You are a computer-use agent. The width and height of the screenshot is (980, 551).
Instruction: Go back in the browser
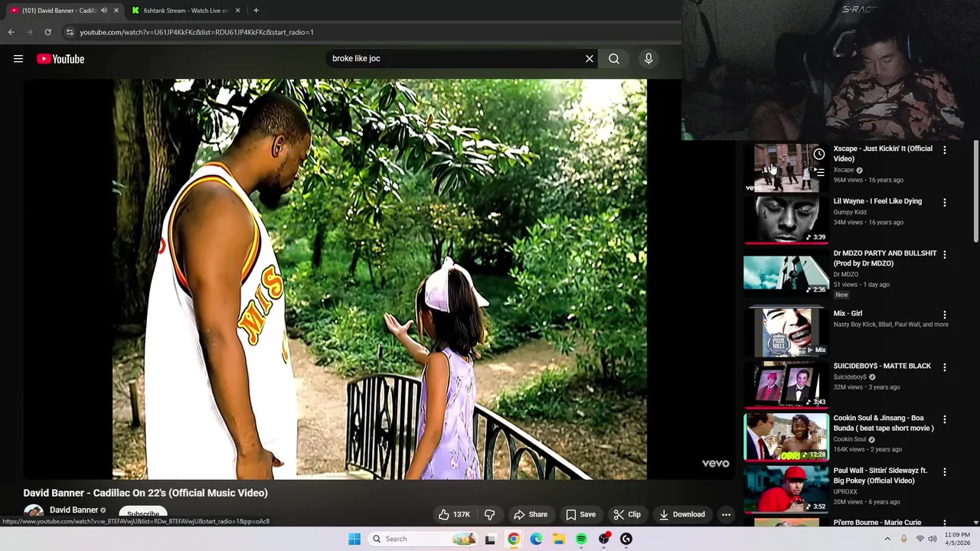(x=11, y=32)
